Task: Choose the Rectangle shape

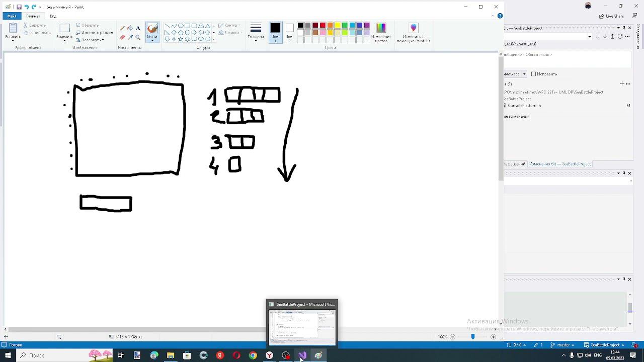Action: 187,26
